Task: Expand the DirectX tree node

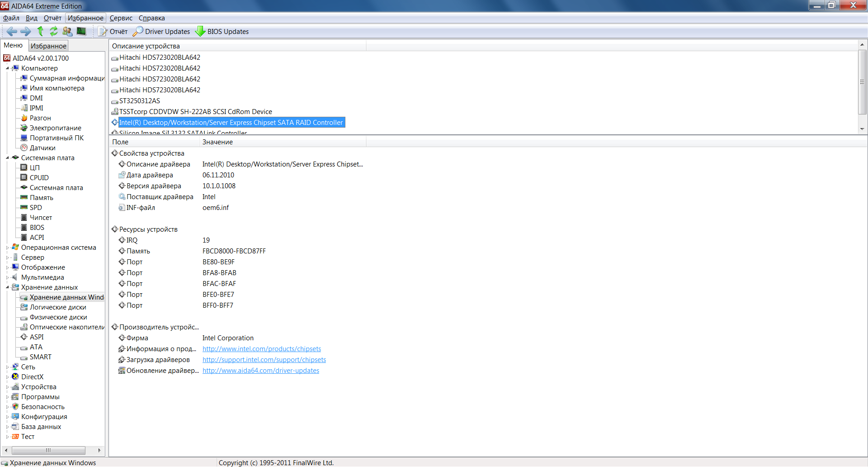Action: click(x=7, y=377)
